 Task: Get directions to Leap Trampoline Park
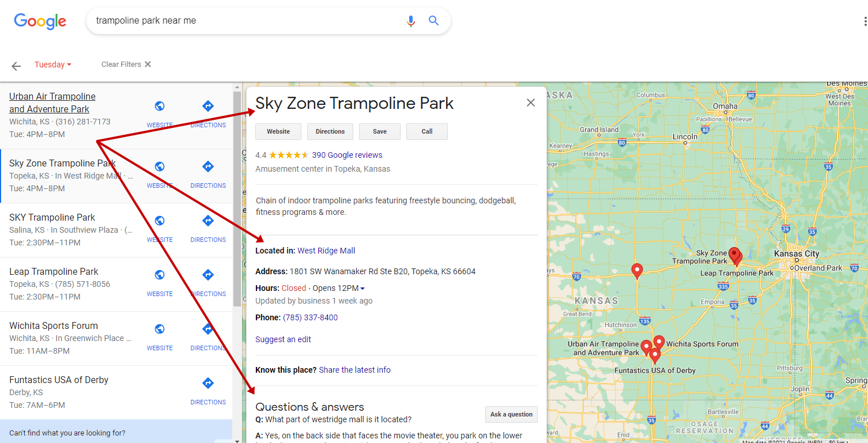click(208, 275)
